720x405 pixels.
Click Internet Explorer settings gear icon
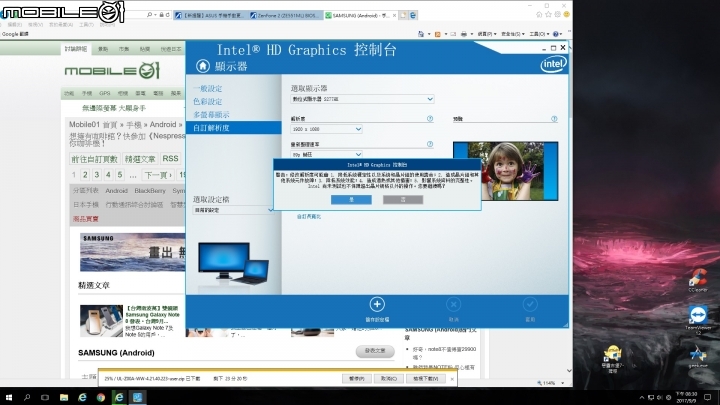coord(557,15)
